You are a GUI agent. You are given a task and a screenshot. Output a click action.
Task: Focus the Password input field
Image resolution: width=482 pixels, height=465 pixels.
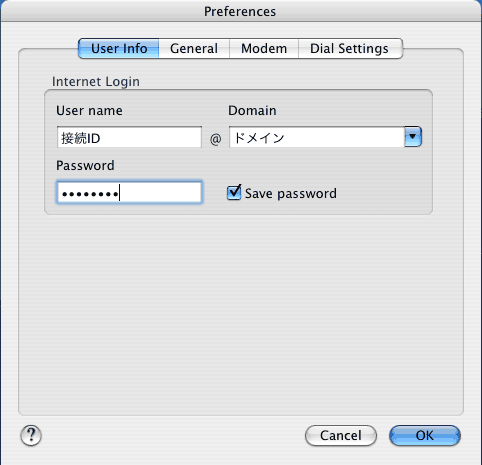pyautogui.click(x=129, y=192)
